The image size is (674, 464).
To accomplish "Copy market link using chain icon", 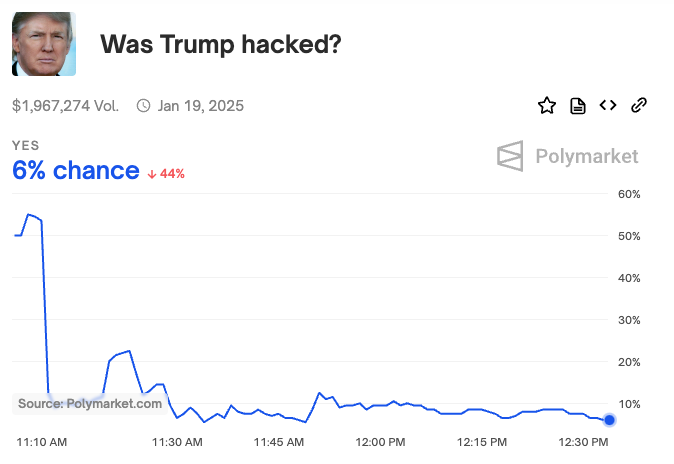I will (639, 106).
